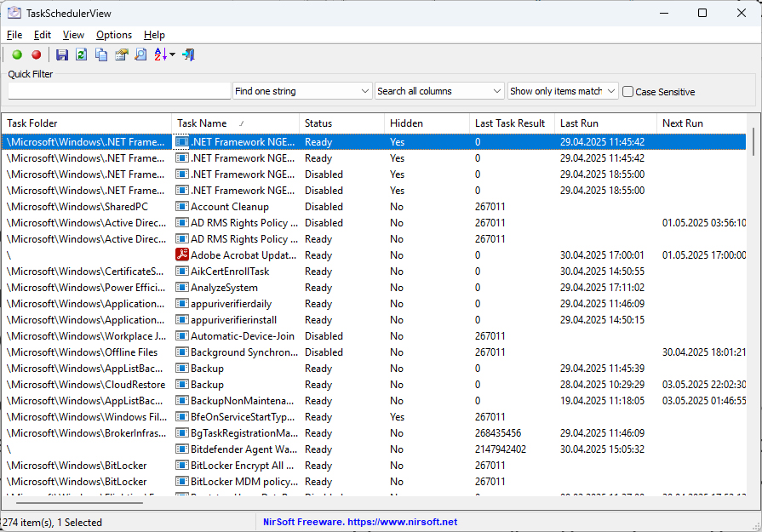The height and width of the screenshot is (532, 762).
Task: Click the icon beside Bitdefender Agent Wa... task
Action: tap(182, 449)
